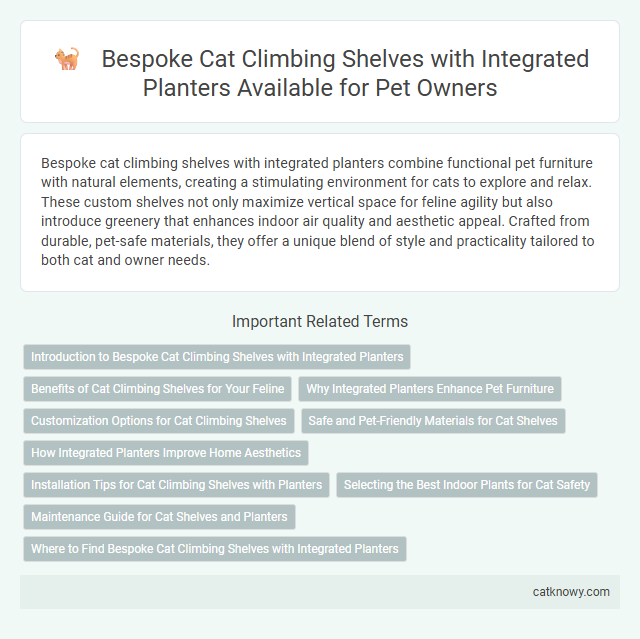Click the gray footer bar
The width and height of the screenshot is (640, 639).
320,592
